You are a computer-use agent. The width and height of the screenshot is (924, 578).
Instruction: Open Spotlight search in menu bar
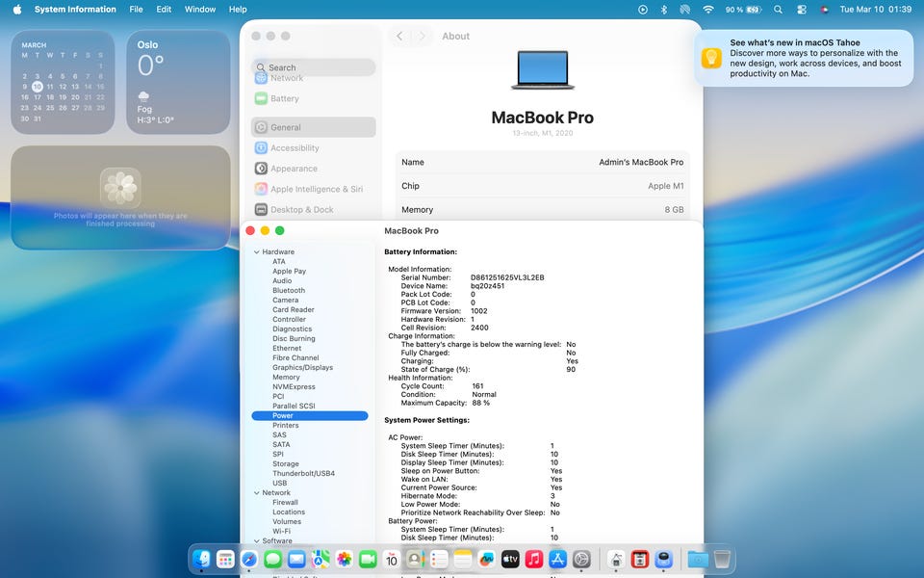coord(777,10)
